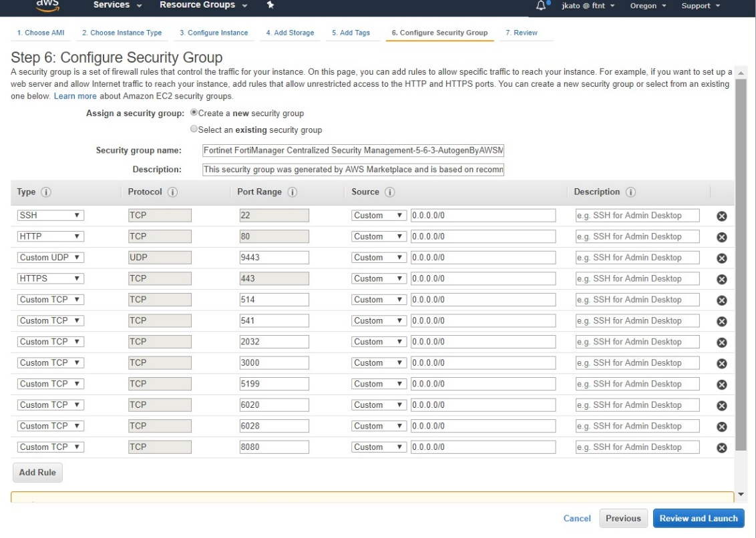Select an existing security group option
Image resolution: width=756 pixels, height=538 pixels.
click(194, 127)
